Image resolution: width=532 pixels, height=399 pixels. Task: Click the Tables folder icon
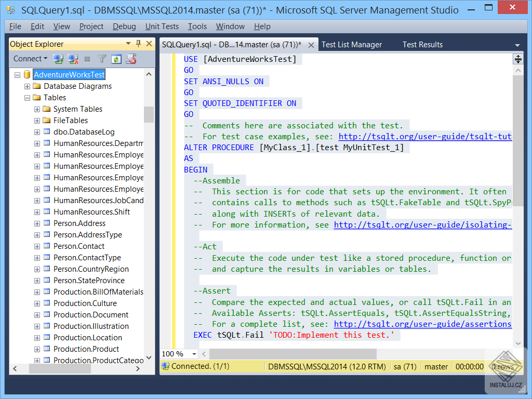click(x=37, y=97)
